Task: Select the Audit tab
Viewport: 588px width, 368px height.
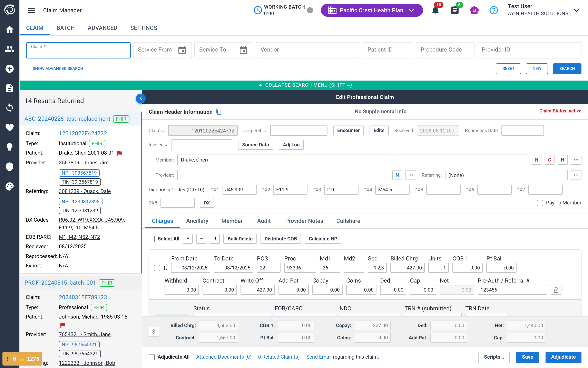Action: [x=264, y=221]
